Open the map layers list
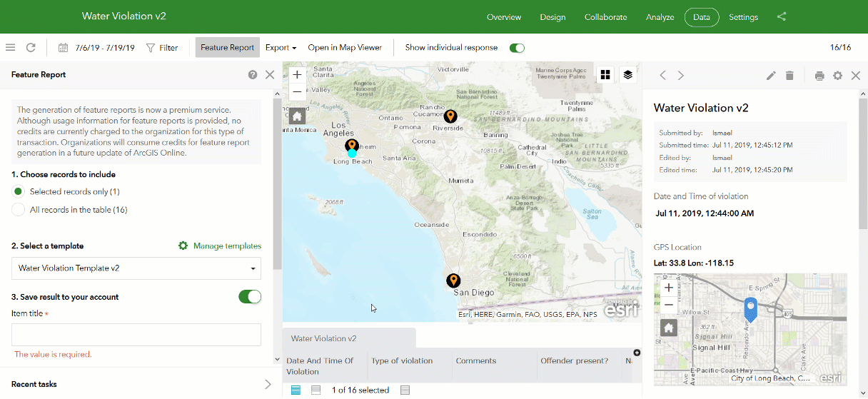Screen dimensions: 868x399 pyautogui.click(x=627, y=74)
